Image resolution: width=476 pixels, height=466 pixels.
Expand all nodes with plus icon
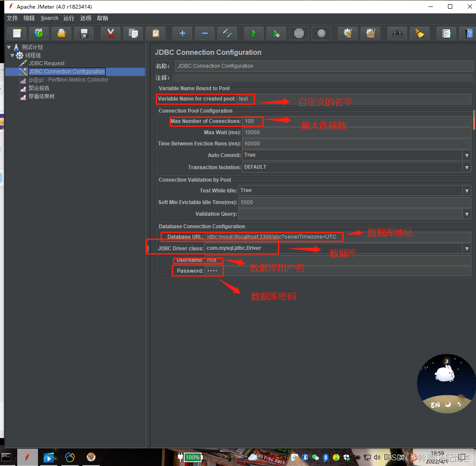pyautogui.click(x=182, y=33)
